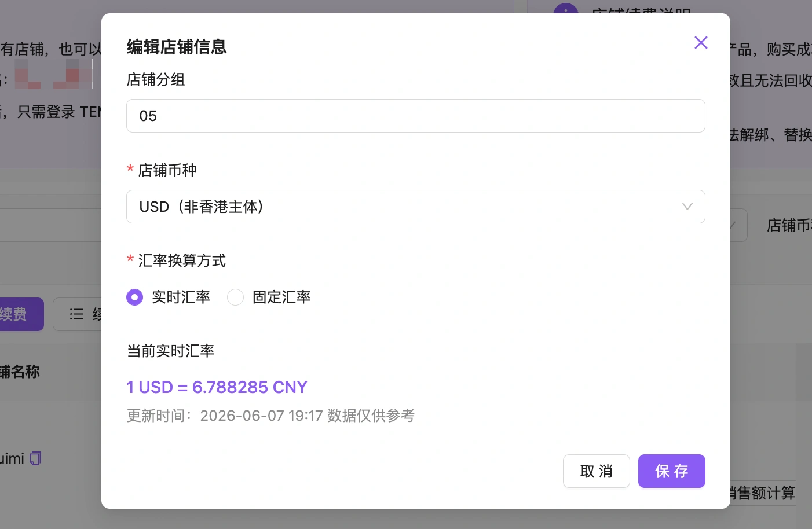Select the 固定汇率 radio button
The height and width of the screenshot is (529, 812).
coord(235,297)
